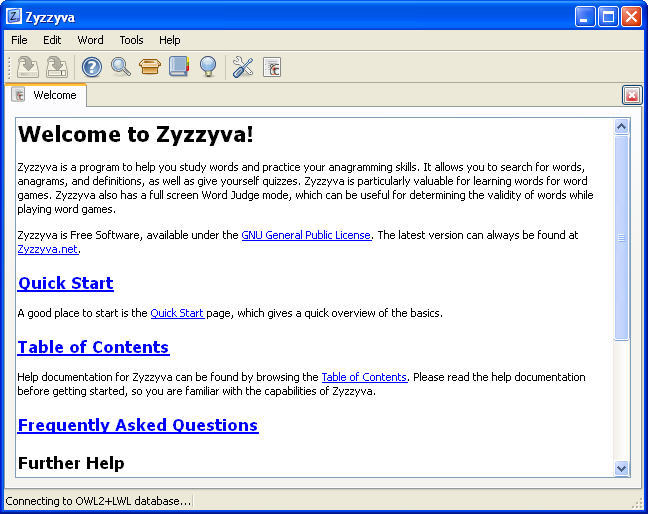Image resolution: width=648 pixels, height=514 pixels.
Task: Click the toolbar drag handle
Action: pyautogui.click(x=9, y=67)
